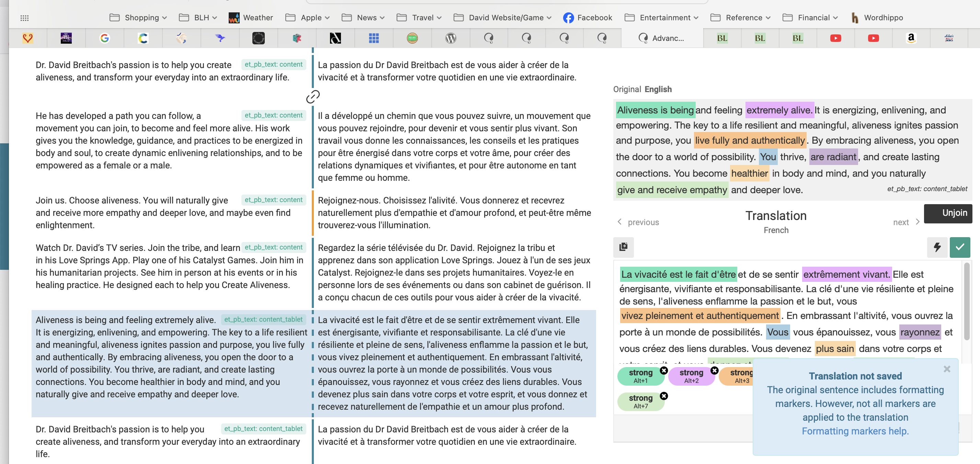This screenshot has height=464, width=980.
Task: Expand the Shopping bookmarks folder
Action: click(x=138, y=18)
